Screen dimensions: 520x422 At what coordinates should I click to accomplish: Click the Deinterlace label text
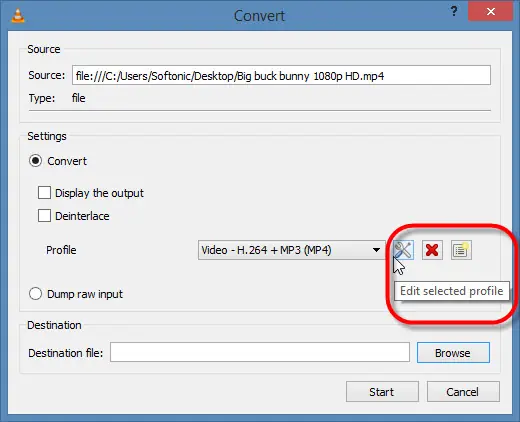(x=82, y=216)
